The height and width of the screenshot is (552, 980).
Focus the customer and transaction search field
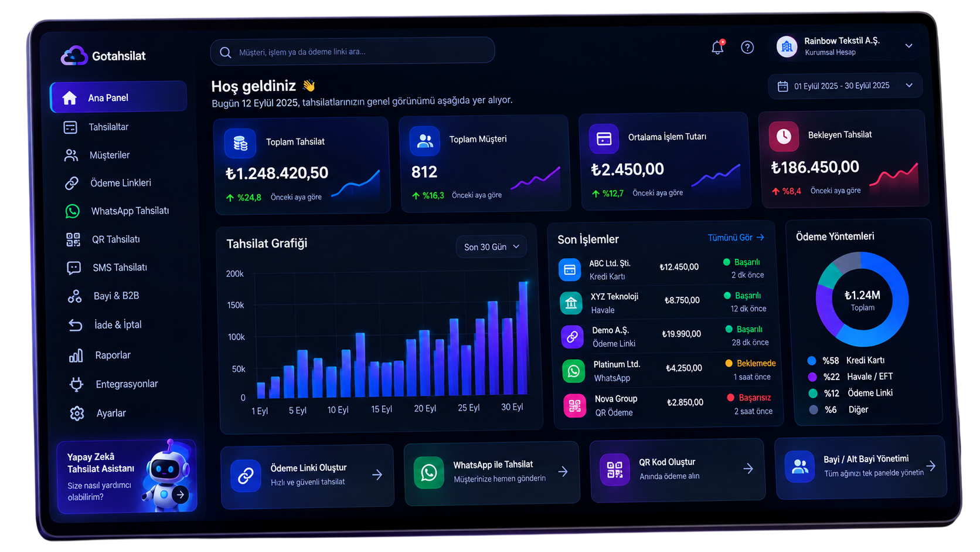(x=352, y=52)
